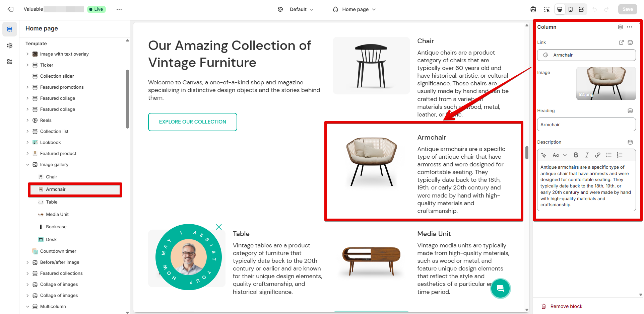Click the armchair image thumbnail
The height and width of the screenshot is (314, 644).
pos(606,83)
